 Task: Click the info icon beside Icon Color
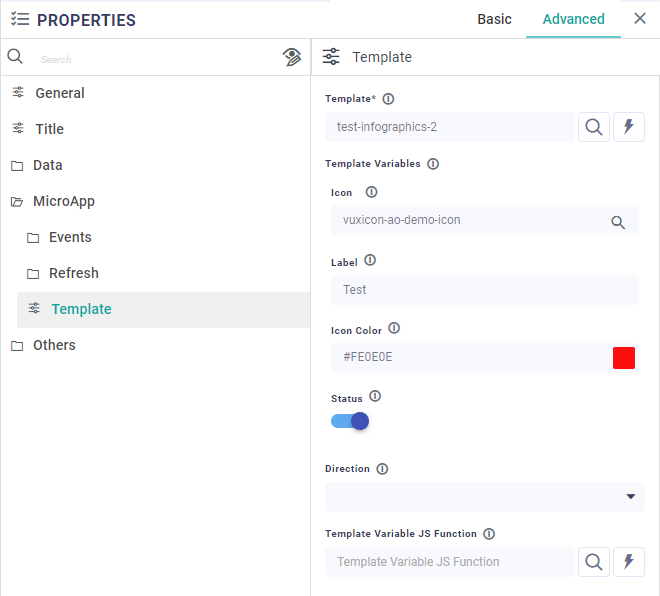394,329
